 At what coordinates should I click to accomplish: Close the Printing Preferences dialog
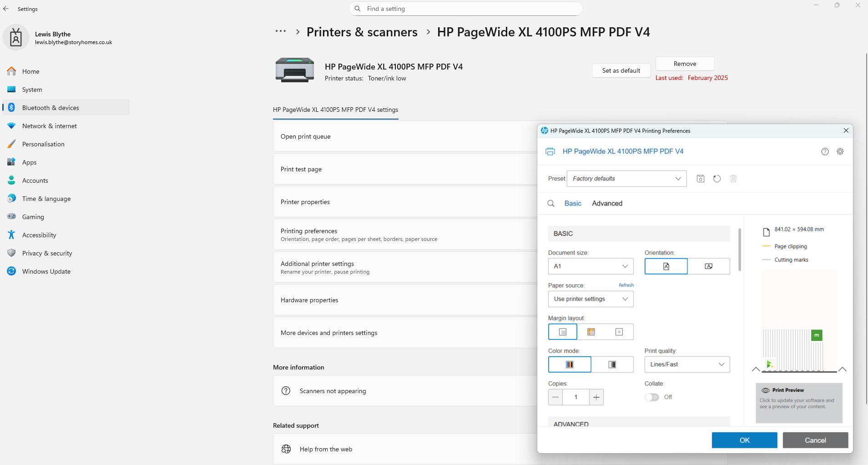[x=846, y=130]
